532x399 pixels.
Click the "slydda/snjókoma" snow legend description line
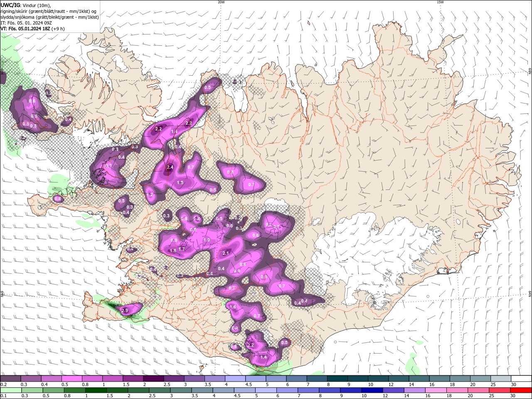pos(49,17)
